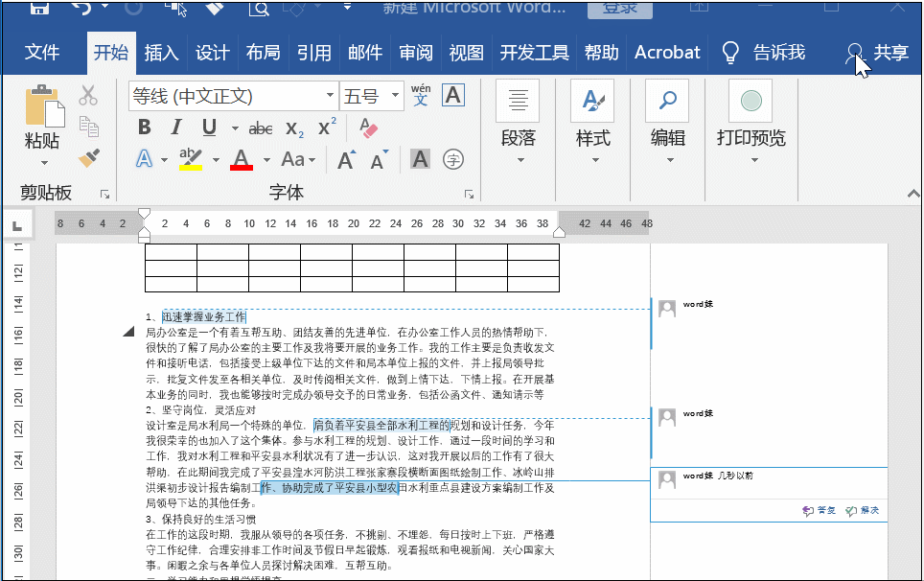
Task: Open the 段落 Paragraph group button
Action: coord(518,124)
